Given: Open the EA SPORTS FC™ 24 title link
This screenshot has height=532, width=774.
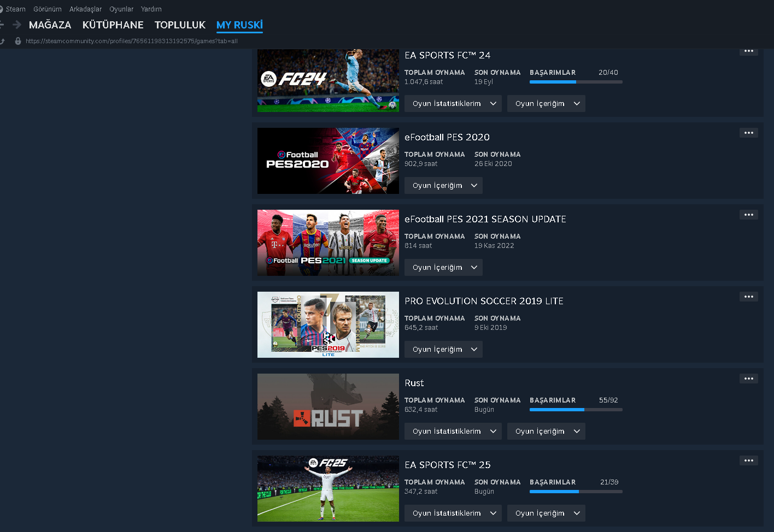Looking at the screenshot, I should point(447,55).
